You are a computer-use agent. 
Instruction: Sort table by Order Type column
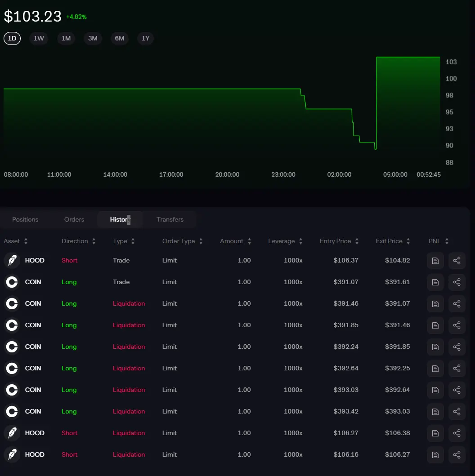[183, 241]
